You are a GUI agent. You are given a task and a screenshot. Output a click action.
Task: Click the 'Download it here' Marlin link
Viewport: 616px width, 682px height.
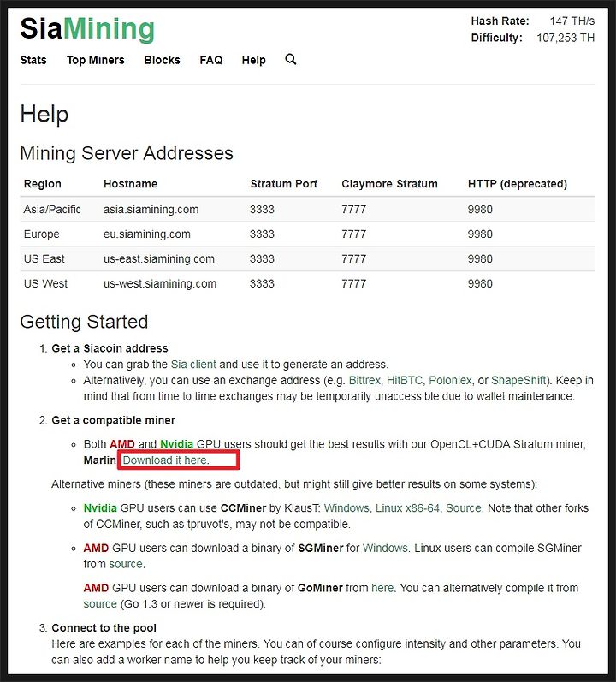pyautogui.click(x=166, y=460)
